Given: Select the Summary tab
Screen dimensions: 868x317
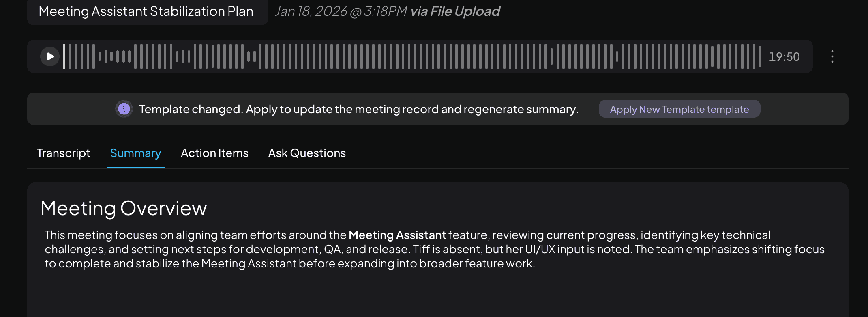Looking at the screenshot, I should 135,153.
